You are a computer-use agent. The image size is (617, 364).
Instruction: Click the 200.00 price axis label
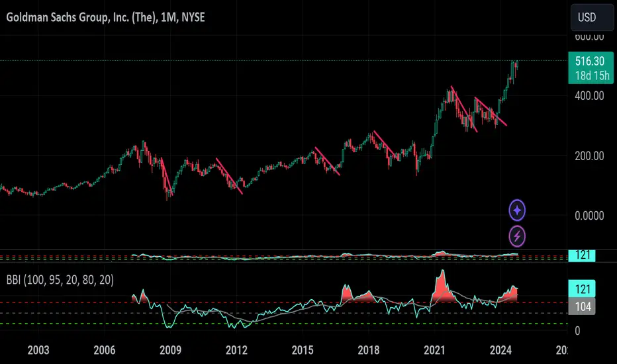[x=589, y=156]
